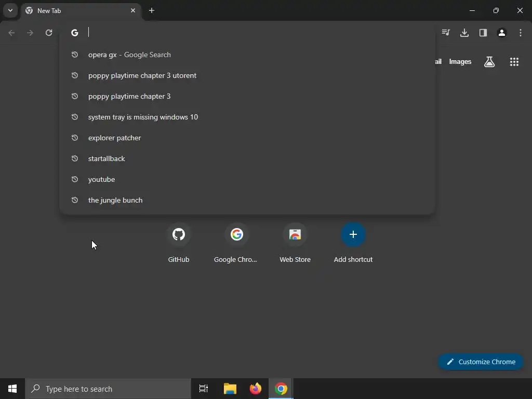Choose 'system tray is missing windows 10'
The image size is (532, 399).
(x=247, y=117)
